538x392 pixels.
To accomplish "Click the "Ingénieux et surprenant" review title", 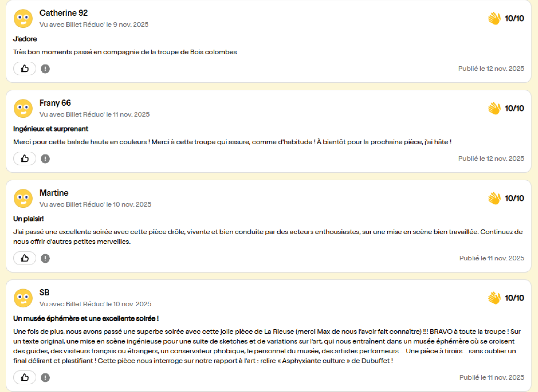I will coord(51,129).
